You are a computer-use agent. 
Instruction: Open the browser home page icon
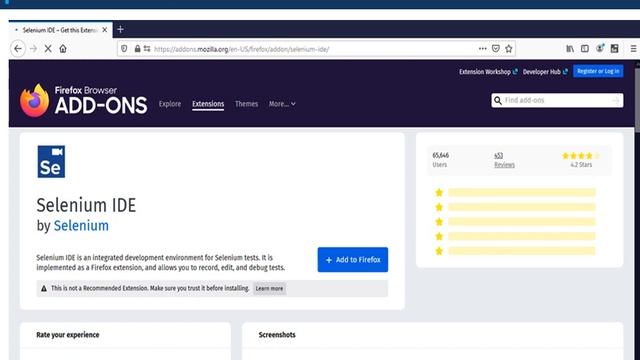[63, 49]
